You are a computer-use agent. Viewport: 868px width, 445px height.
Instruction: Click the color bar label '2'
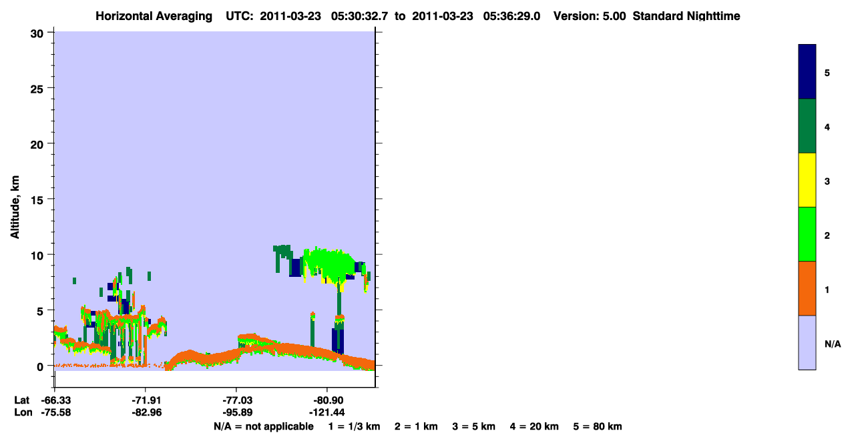pos(827,236)
